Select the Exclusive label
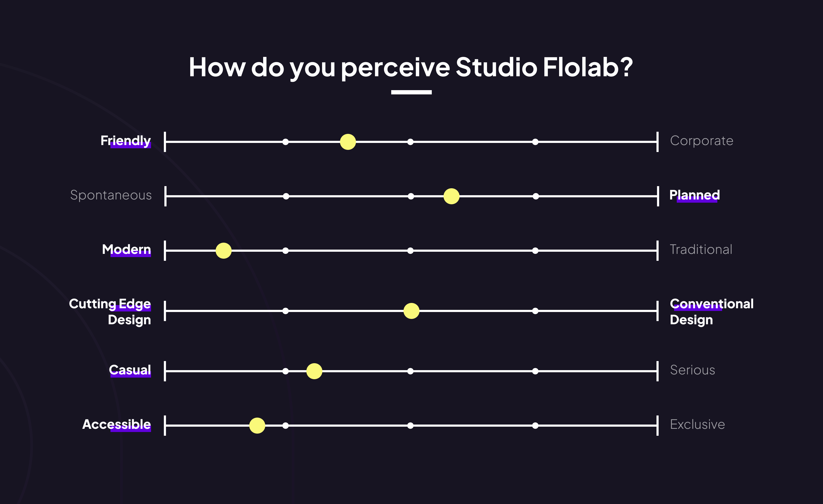The image size is (823, 504). tap(697, 425)
